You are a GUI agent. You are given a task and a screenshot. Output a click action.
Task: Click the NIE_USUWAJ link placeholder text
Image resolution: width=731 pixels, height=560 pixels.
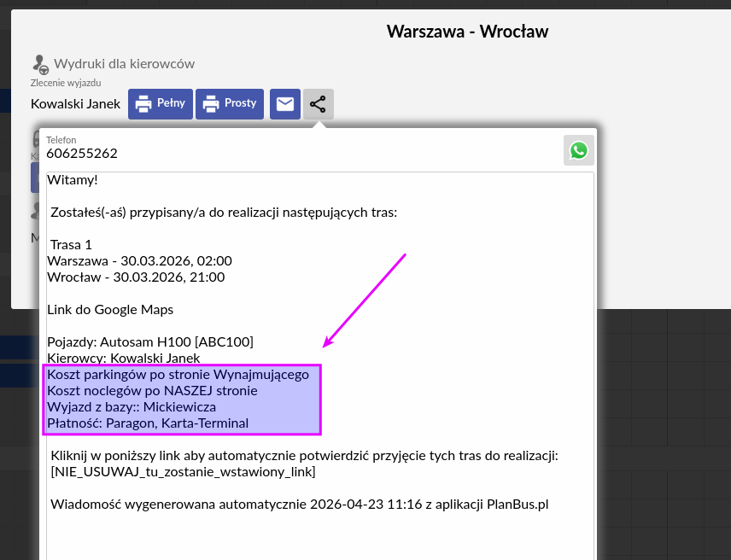183,471
